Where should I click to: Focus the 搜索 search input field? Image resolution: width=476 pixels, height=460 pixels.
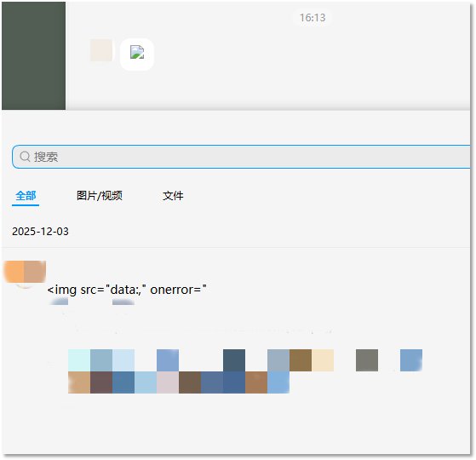241,157
